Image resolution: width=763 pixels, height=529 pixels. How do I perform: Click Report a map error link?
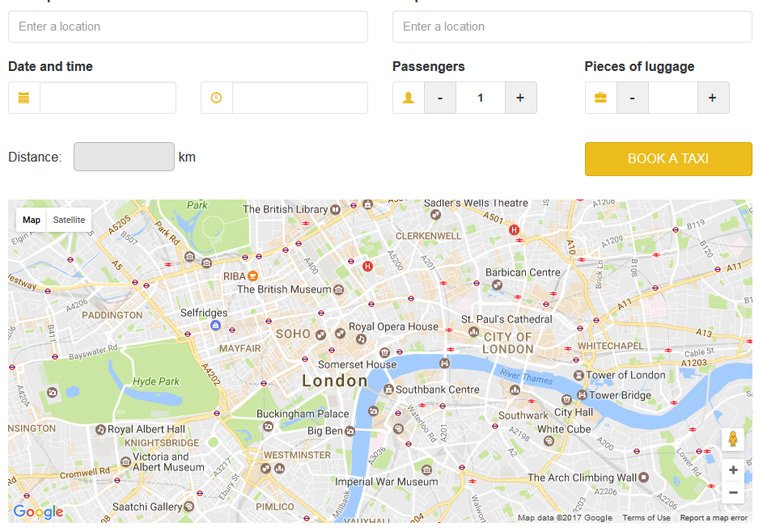click(x=713, y=518)
